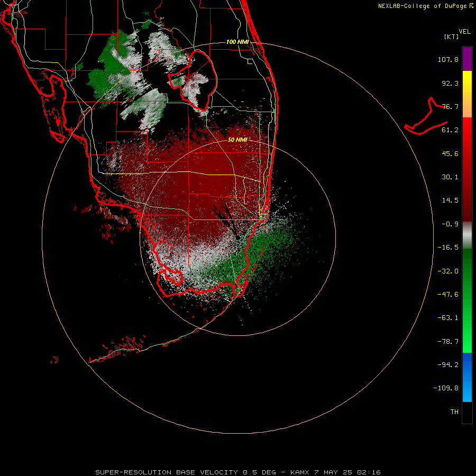Viewport: 476px width, 476px height.
Task: Click the 7 MAY 25 02:16 timestamp
Action: click(x=347, y=472)
